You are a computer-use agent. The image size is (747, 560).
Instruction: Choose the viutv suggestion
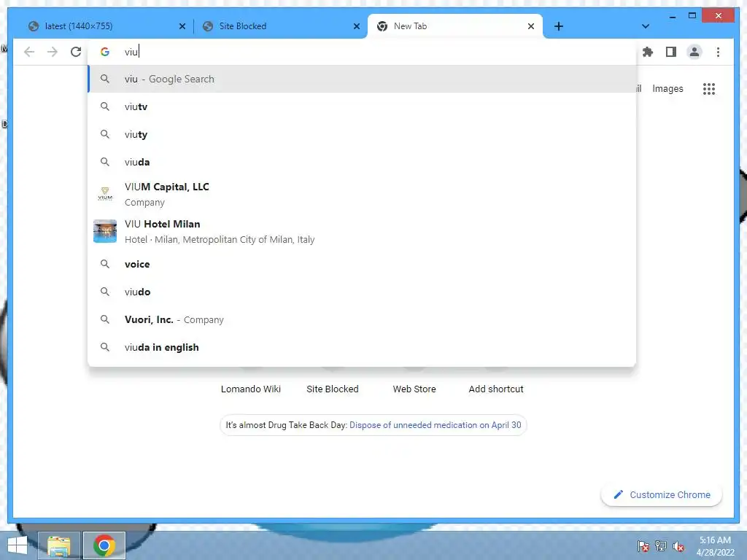pos(362,106)
